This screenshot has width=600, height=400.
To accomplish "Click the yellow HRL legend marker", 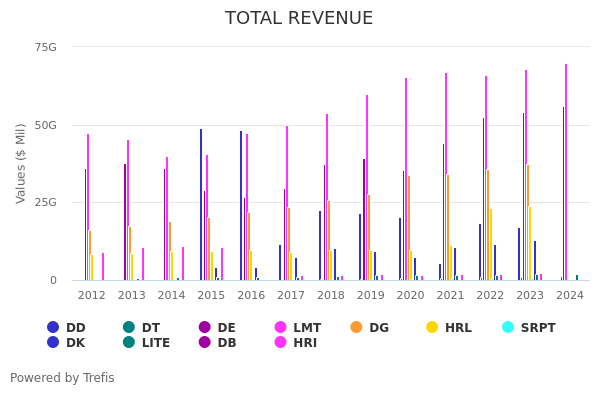I will pyautogui.click(x=433, y=327).
